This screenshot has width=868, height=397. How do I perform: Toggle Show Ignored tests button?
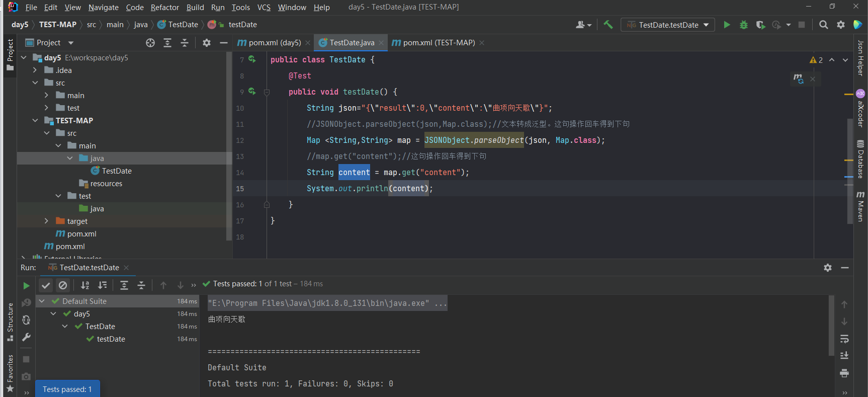[x=63, y=285]
